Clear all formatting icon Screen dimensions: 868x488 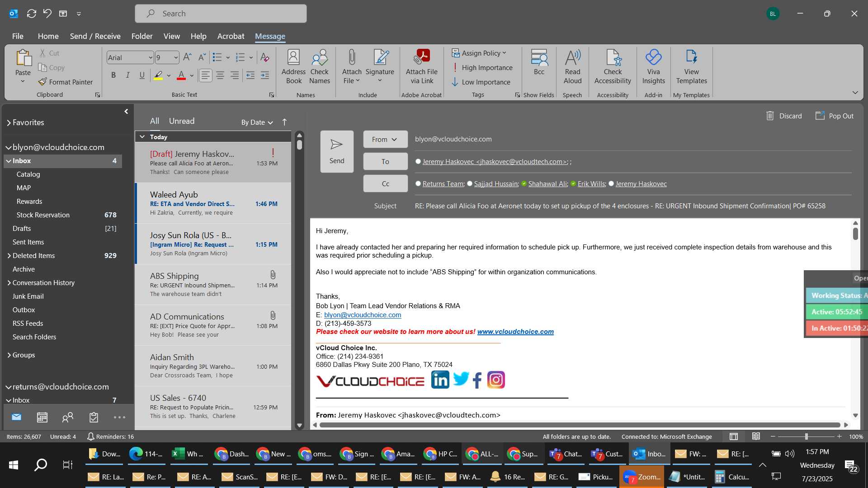click(265, 57)
